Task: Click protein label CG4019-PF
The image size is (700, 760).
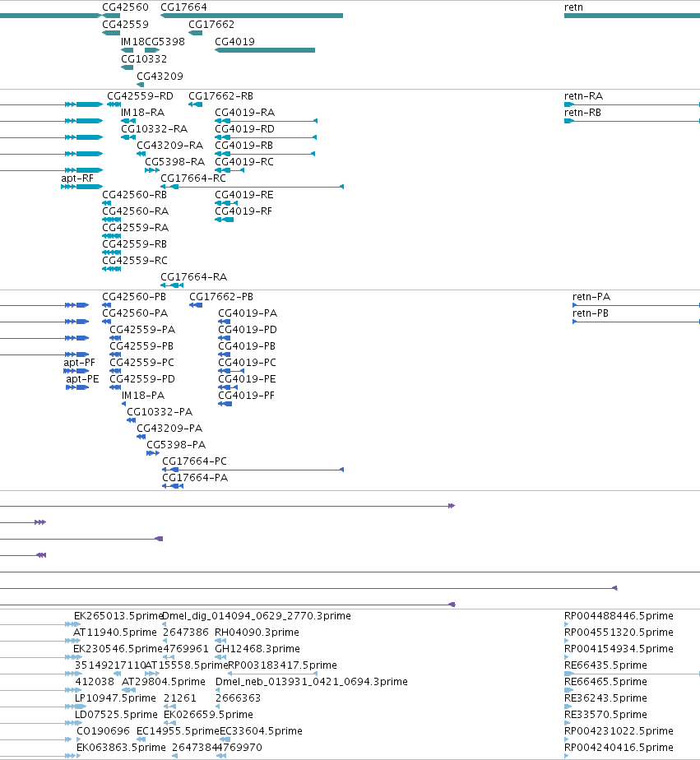Action: [x=246, y=396]
